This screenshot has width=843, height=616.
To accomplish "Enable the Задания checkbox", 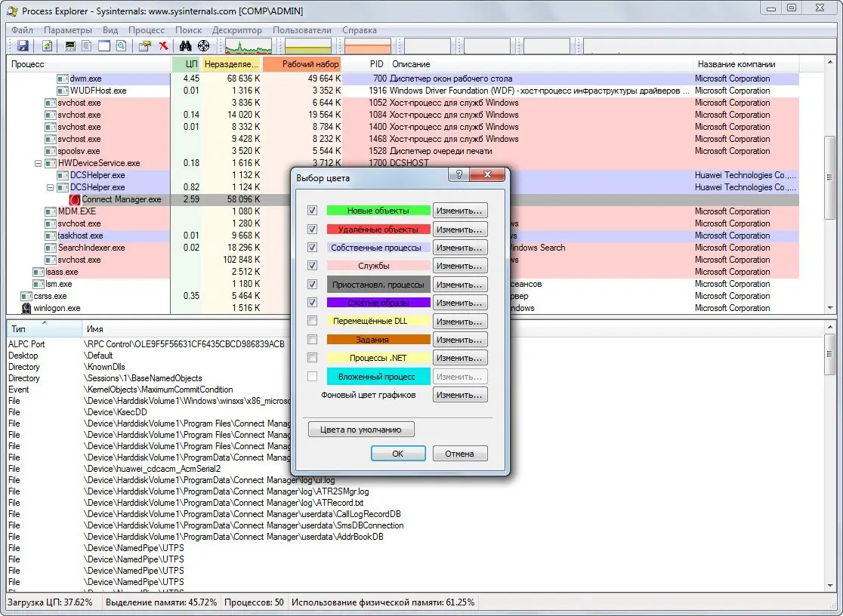I will [313, 340].
